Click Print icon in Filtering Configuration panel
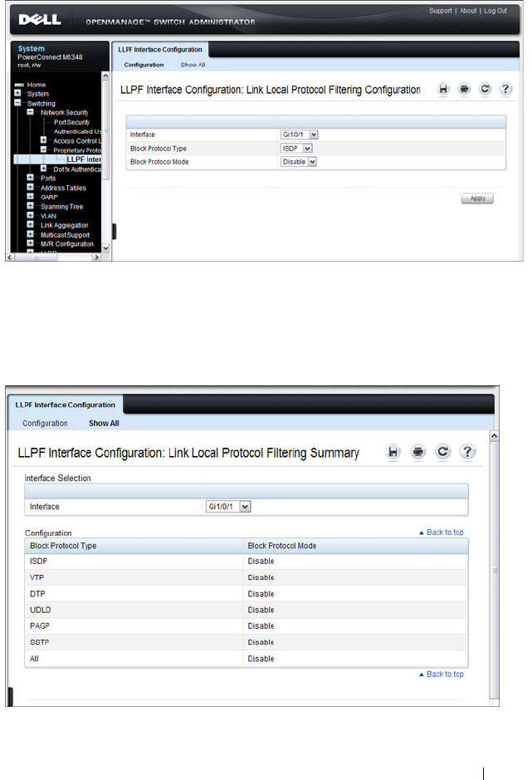 point(465,89)
